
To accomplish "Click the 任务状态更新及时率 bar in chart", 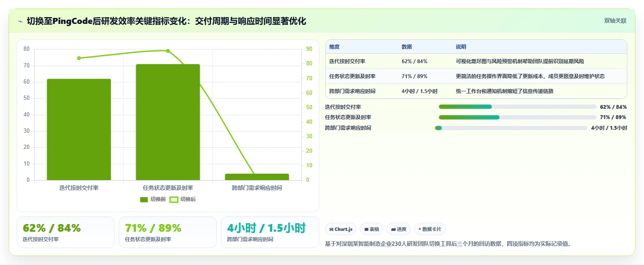I will click(168, 122).
